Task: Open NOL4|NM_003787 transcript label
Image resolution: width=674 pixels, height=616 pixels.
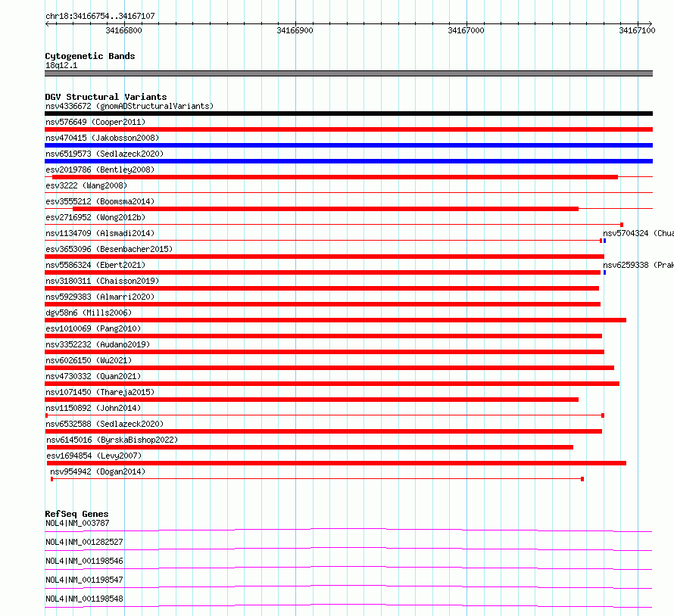Action: [77, 523]
